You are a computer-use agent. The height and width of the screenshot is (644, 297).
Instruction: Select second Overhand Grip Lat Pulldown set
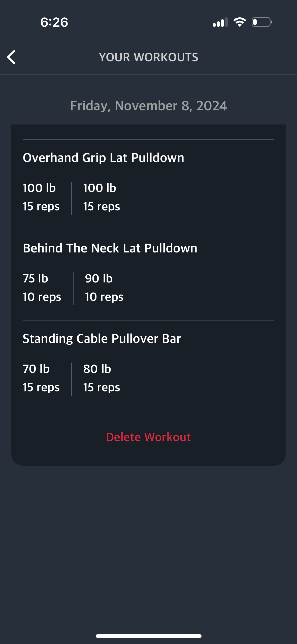102,197
